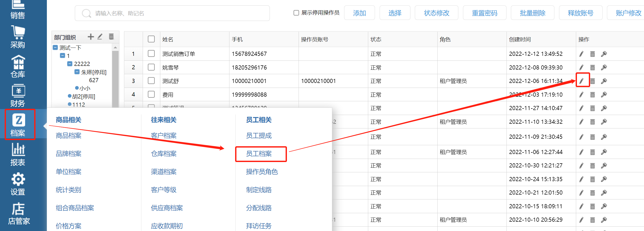Click key icon on 2022-10-30 12:21:27 row
This screenshot has height=231, width=644.
tap(604, 165)
